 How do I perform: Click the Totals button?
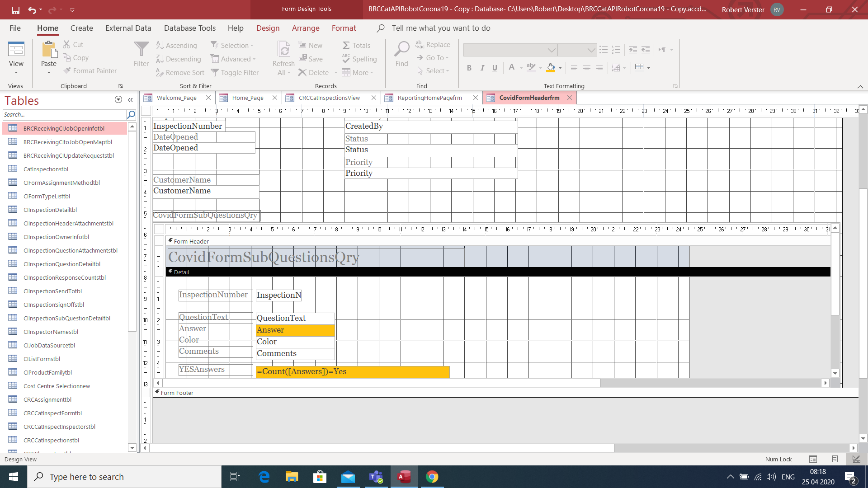pos(356,45)
